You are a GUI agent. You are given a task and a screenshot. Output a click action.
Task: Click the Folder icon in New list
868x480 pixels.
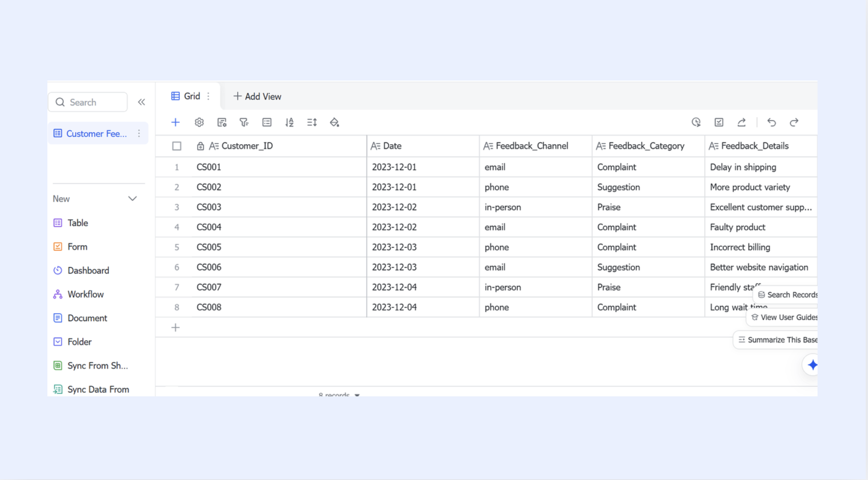(58, 341)
